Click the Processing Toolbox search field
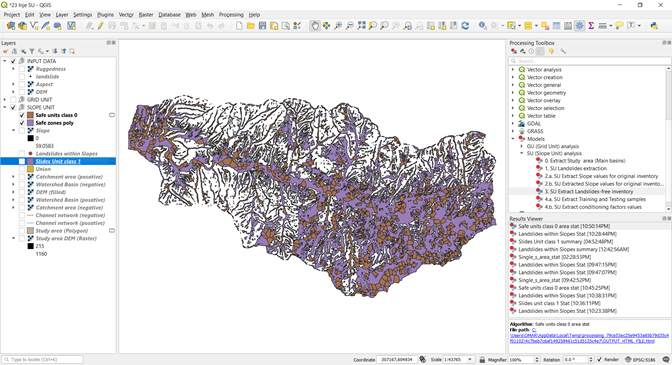This screenshot has width=672, height=365. click(590, 61)
